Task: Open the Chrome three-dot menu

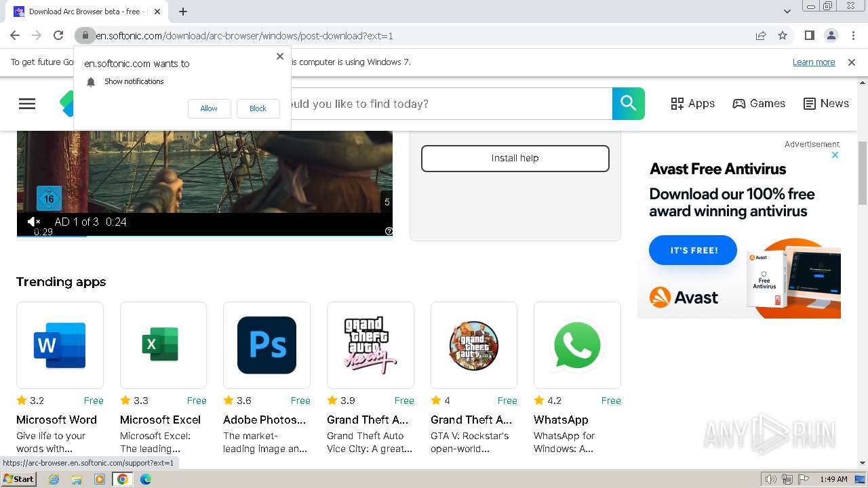Action: [853, 35]
